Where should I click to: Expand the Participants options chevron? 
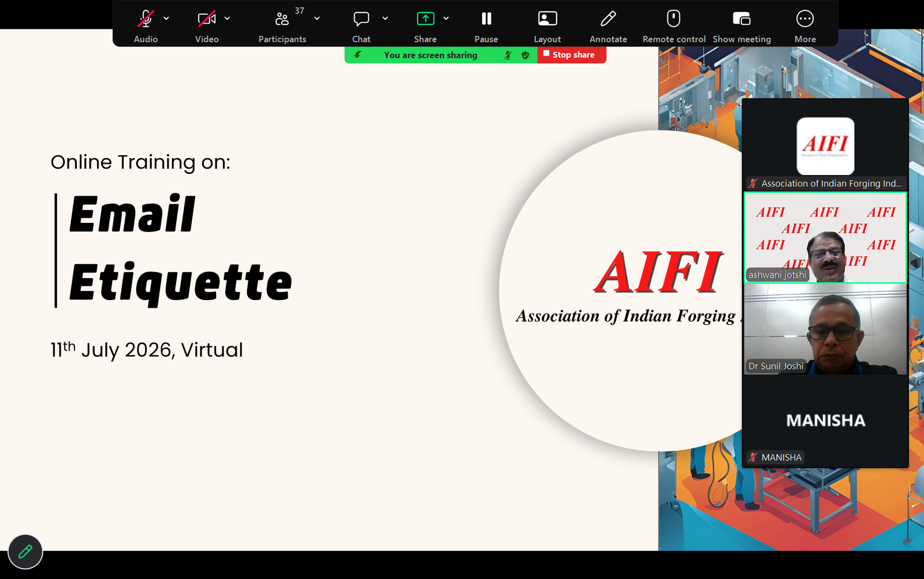(317, 18)
